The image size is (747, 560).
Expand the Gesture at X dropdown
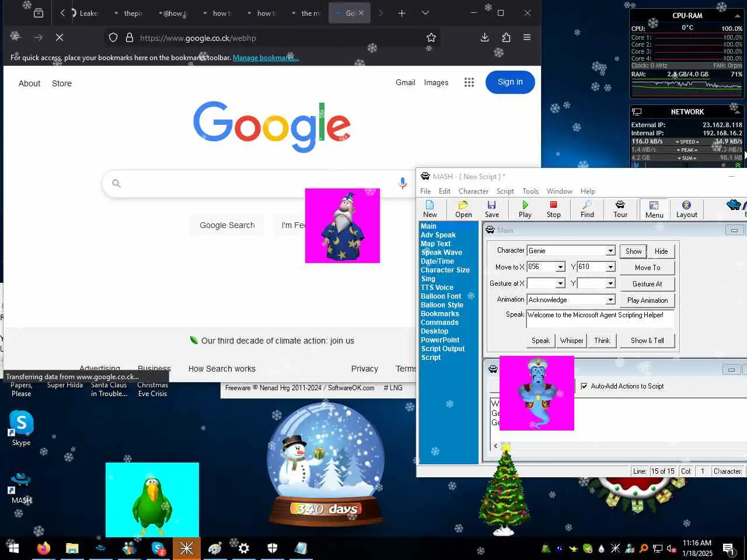(560, 283)
